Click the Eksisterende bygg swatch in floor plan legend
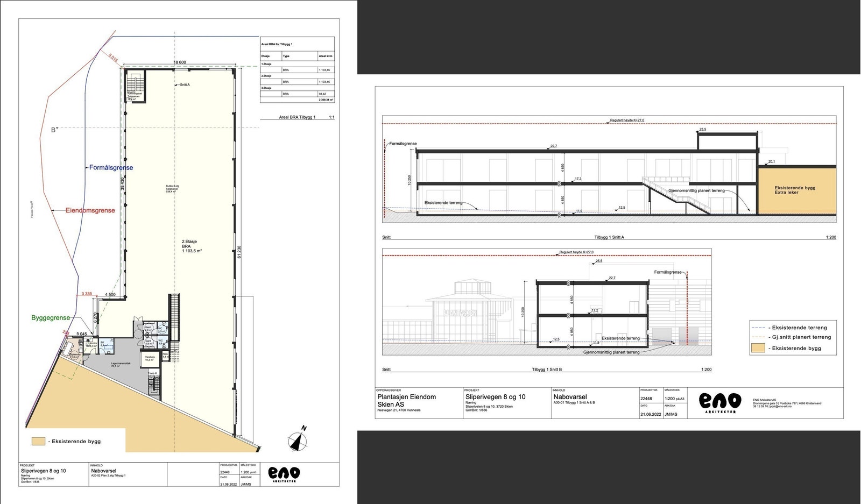Image resolution: width=861 pixels, height=504 pixels. tap(38, 441)
